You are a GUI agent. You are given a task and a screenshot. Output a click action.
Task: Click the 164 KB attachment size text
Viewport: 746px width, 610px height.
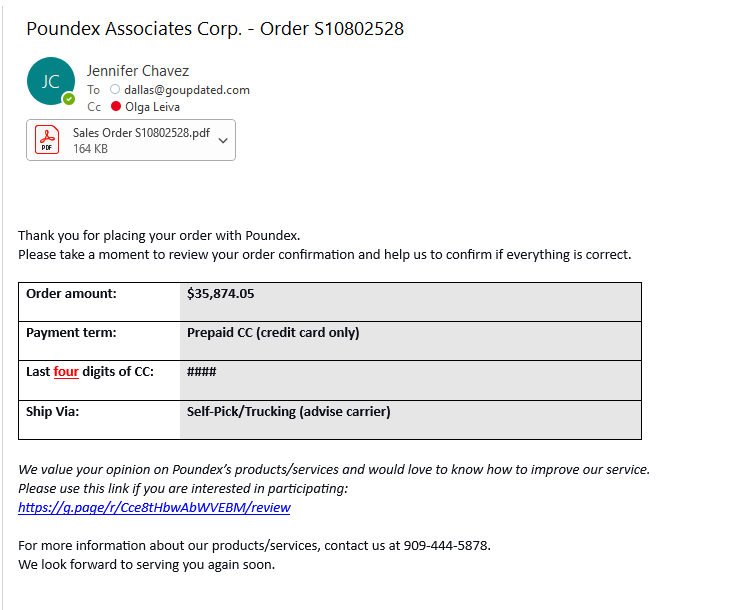point(90,149)
